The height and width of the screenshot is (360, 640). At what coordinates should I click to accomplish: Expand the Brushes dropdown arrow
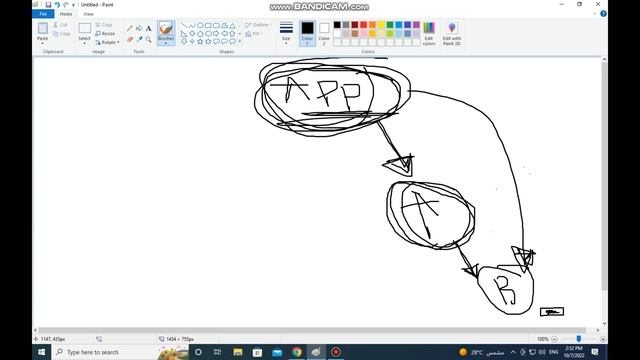166,43
